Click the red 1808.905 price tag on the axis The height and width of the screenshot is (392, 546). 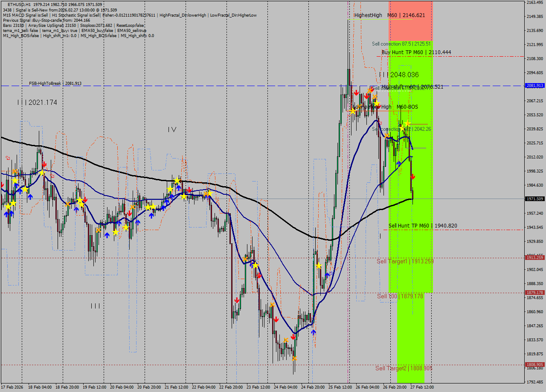coord(535,365)
